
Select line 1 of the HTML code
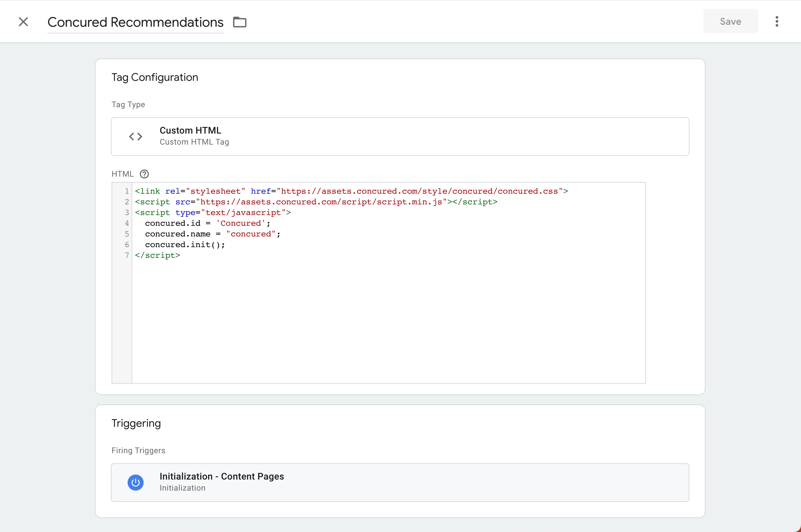351,191
